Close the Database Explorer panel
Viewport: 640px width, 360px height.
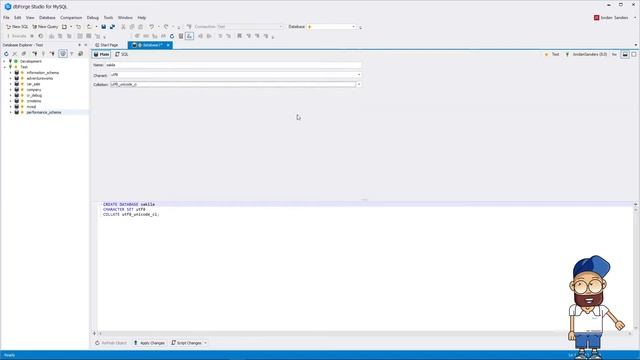(x=85, y=45)
